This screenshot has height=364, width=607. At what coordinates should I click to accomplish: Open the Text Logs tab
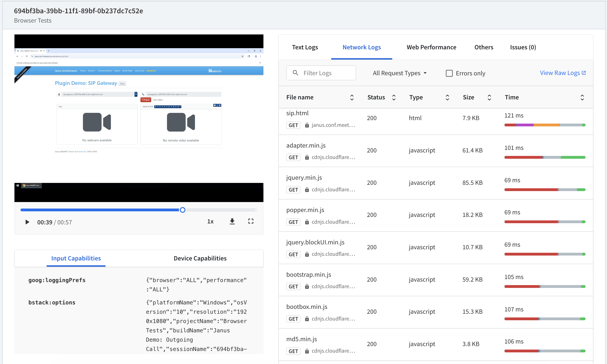(305, 47)
